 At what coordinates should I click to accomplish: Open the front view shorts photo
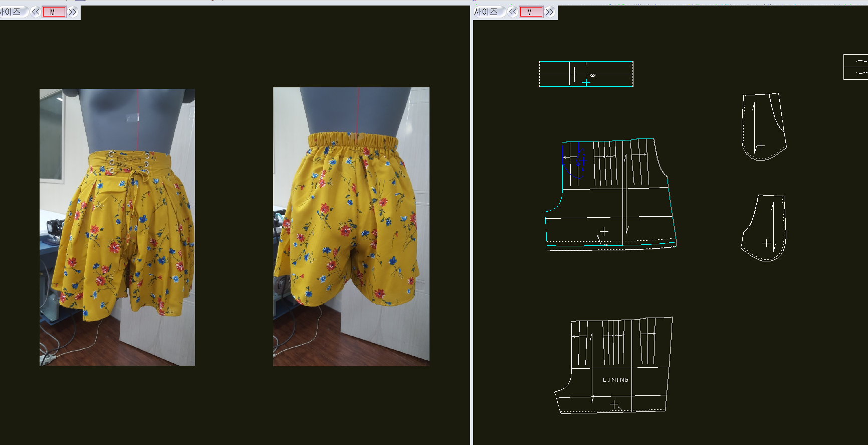pyautogui.click(x=117, y=227)
